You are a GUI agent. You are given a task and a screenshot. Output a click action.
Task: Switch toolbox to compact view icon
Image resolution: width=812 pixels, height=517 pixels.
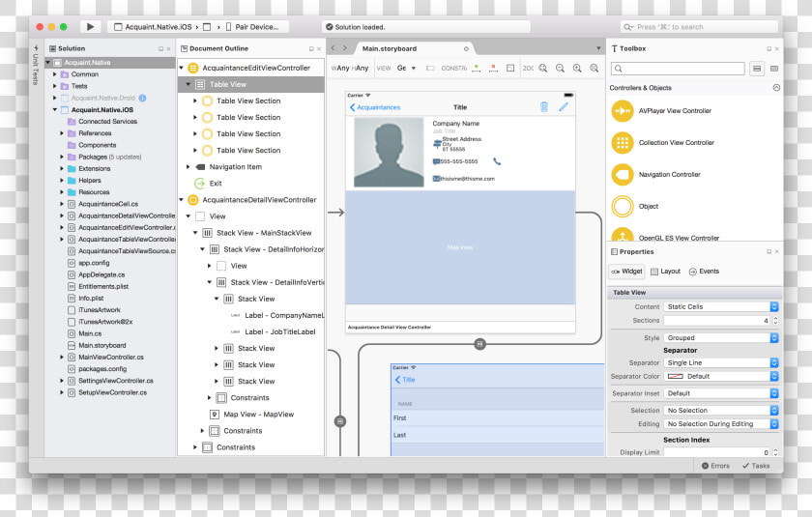pos(774,69)
